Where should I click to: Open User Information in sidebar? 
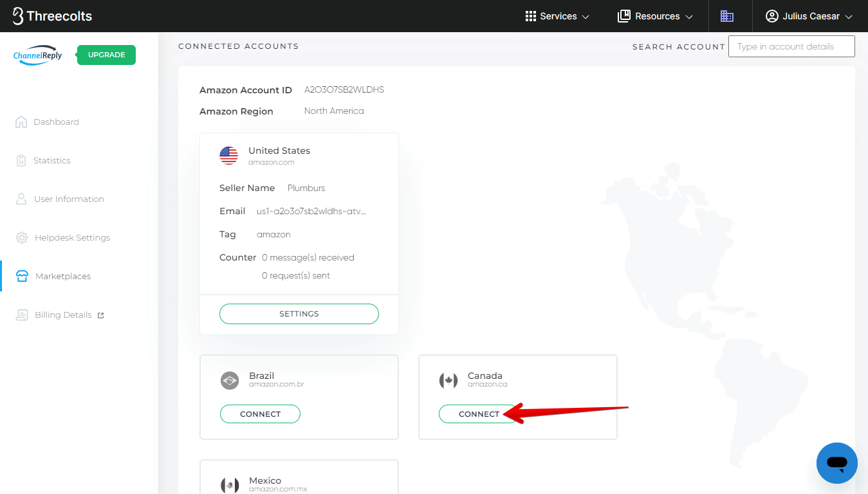69,199
